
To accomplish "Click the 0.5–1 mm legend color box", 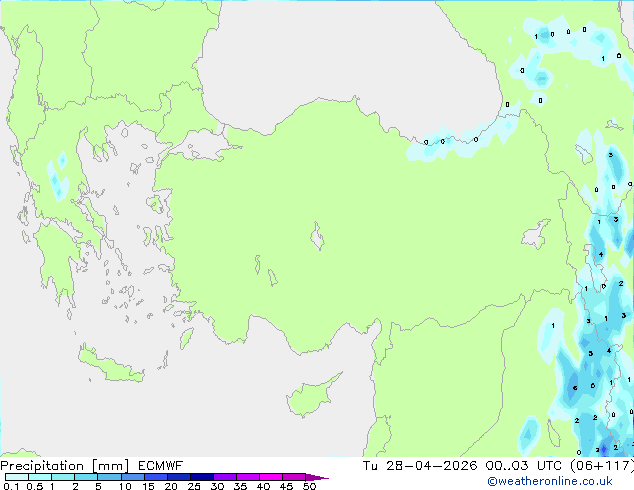I will coord(40,477).
